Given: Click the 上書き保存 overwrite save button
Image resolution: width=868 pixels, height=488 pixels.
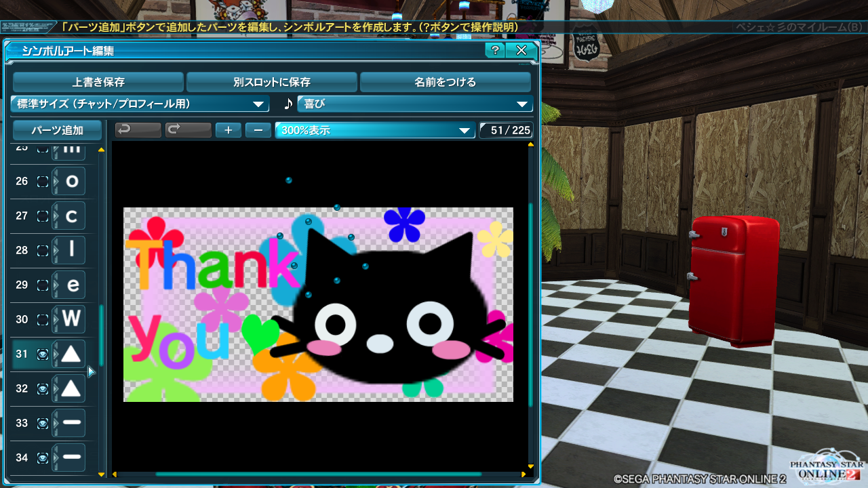Looking at the screenshot, I should (x=98, y=82).
